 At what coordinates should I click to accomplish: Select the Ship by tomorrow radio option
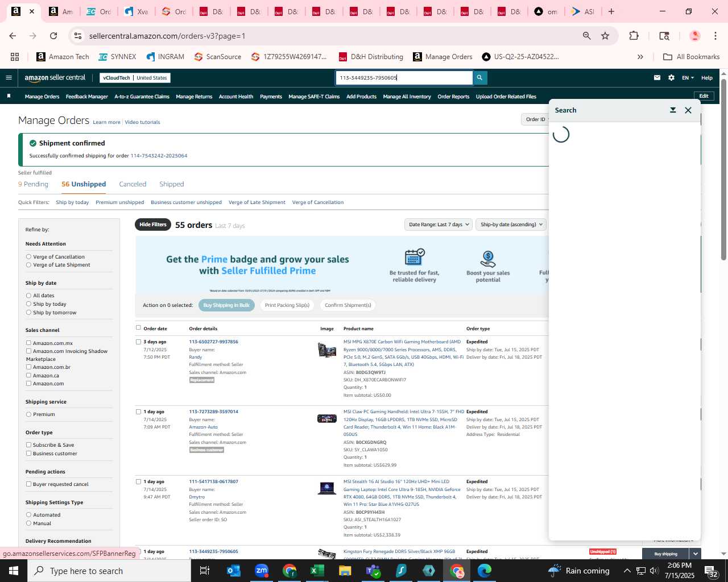click(x=28, y=313)
